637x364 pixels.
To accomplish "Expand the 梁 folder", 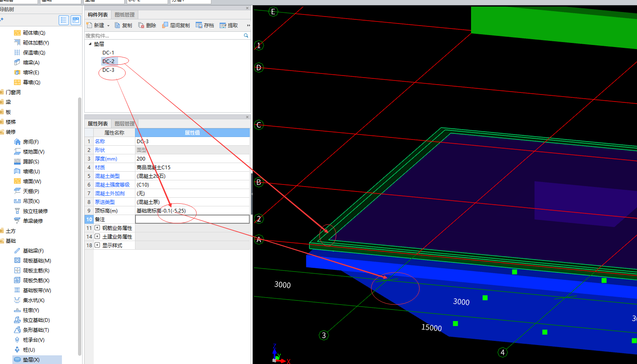I will [2, 102].
